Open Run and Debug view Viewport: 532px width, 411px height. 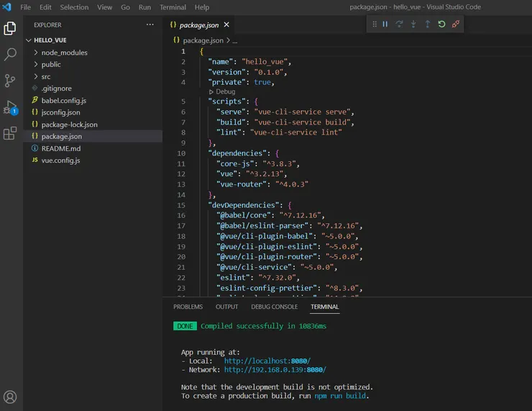pos(10,107)
